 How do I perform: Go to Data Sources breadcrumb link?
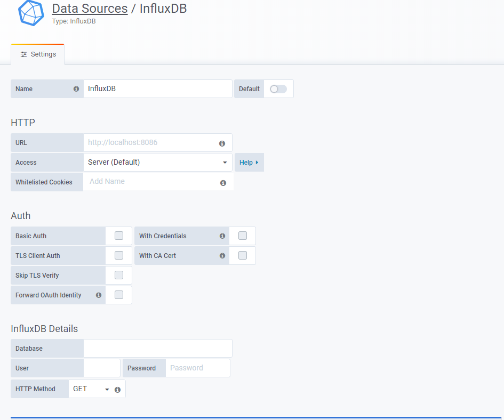pyautogui.click(x=90, y=9)
